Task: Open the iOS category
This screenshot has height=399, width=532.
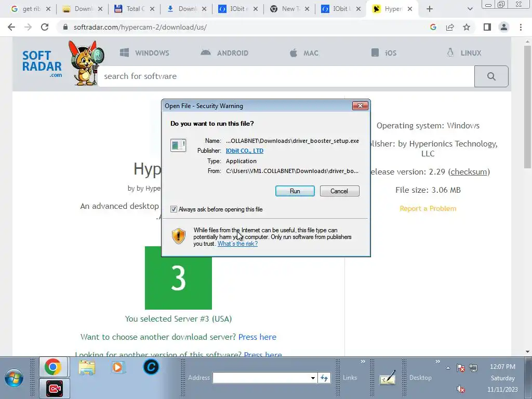Action: click(x=384, y=53)
